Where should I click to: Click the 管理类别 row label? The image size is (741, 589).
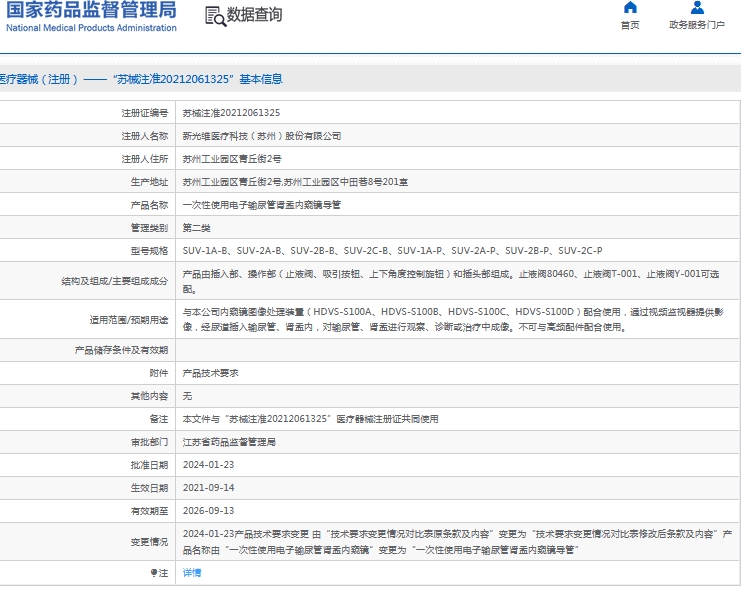point(149,228)
